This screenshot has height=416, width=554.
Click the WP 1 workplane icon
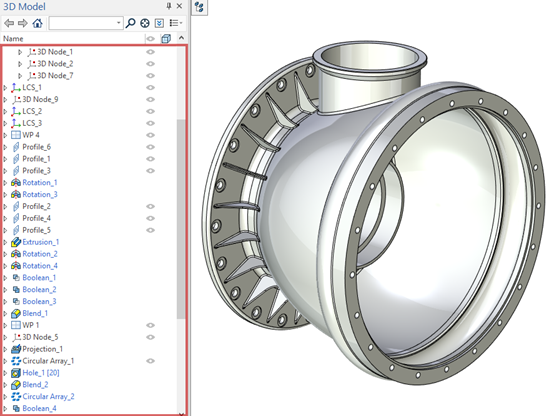16,325
